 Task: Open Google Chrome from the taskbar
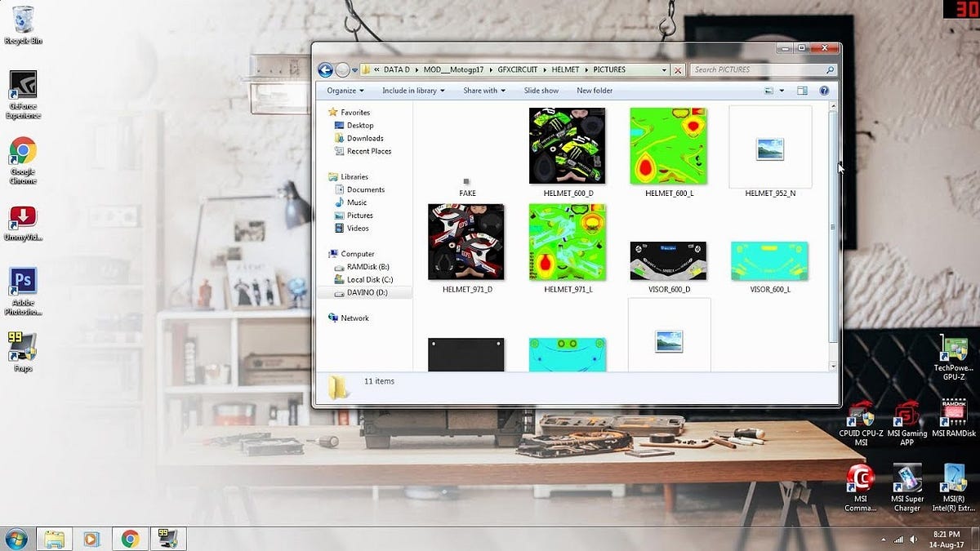(129, 539)
